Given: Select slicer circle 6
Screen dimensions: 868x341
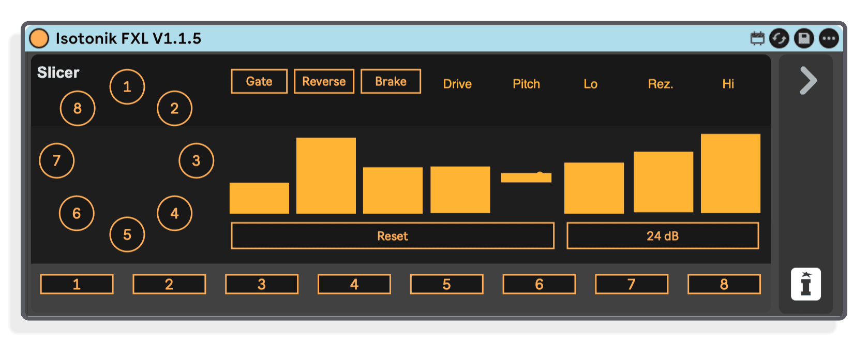Looking at the screenshot, I should (x=77, y=213).
